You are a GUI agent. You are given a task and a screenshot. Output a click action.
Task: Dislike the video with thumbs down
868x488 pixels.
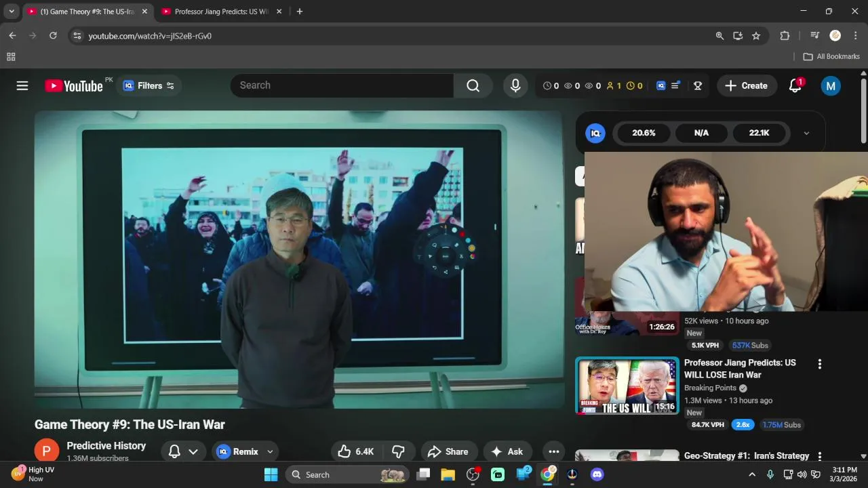pyautogui.click(x=398, y=451)
